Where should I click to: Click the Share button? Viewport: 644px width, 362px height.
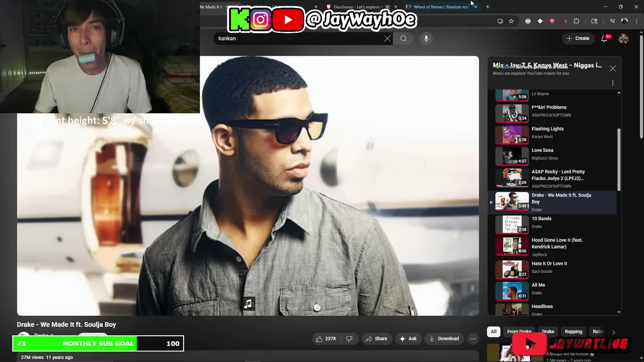coord(376,339)
